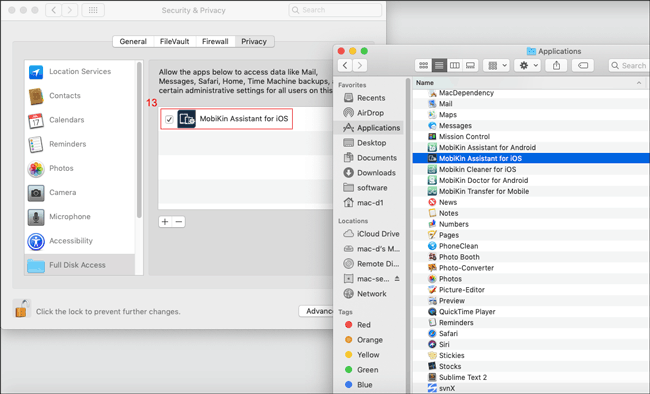Select Sublime Text 2 in Applications list
Viewport: 650px width, 394px height.
(x=531, y=377)
